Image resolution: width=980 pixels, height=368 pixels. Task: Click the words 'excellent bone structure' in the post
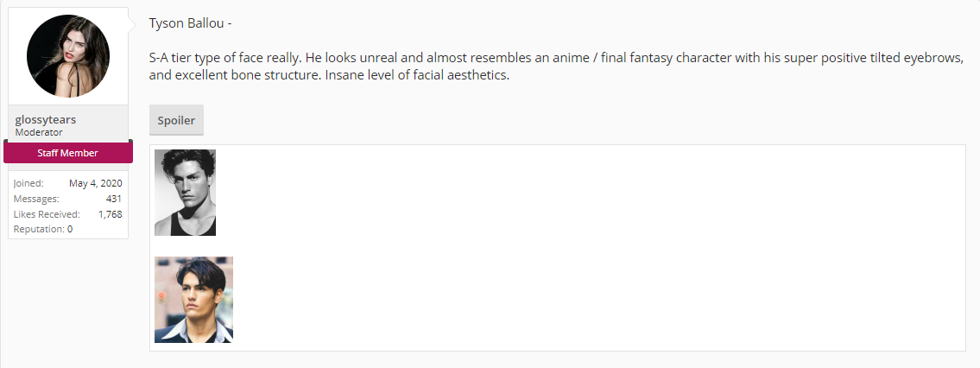pos(246,75)
